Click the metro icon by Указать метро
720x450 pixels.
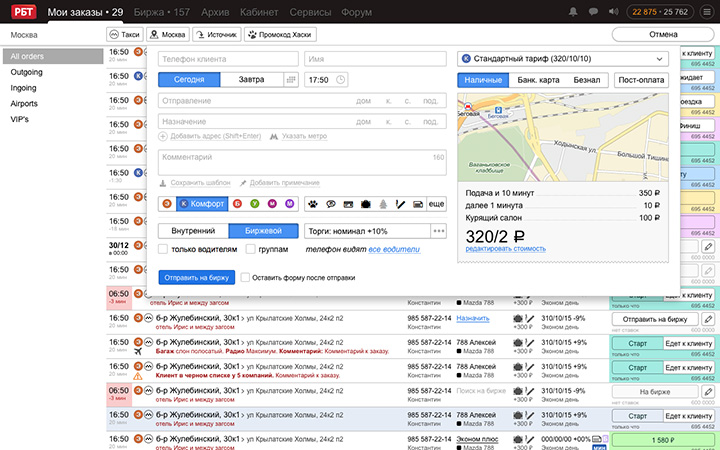pos(274,136)
